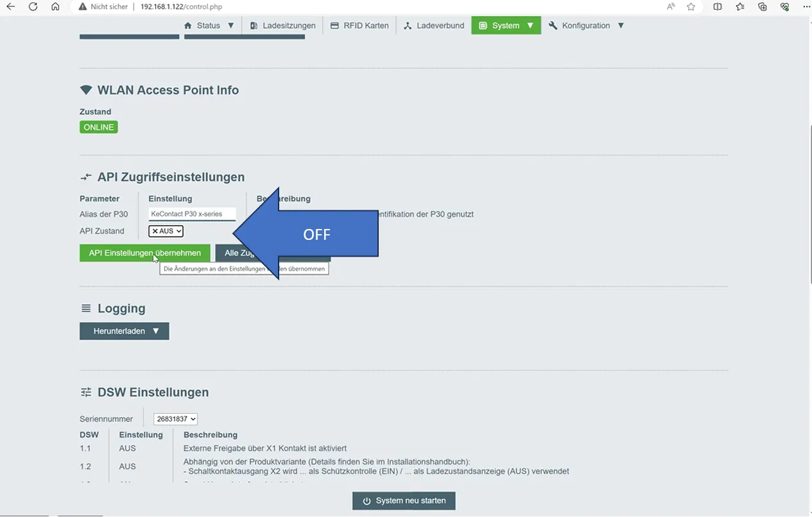
Task: Switch to RFID Karten tab
Action: [x=359, y=26]
